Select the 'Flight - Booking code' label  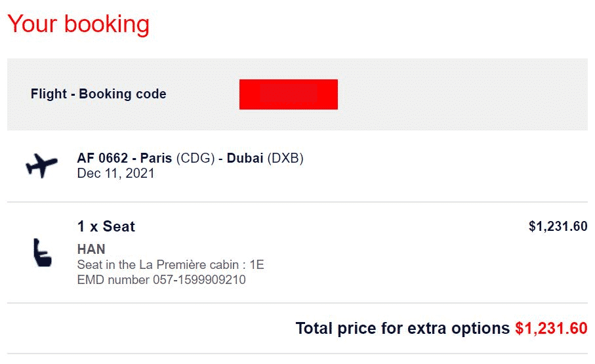tap(98, 94)
